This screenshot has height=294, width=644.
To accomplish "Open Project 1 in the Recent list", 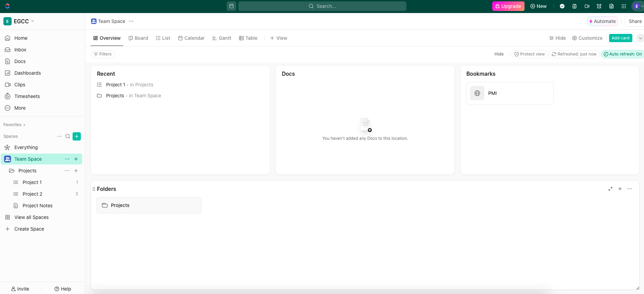I will [x=115, y=85].
